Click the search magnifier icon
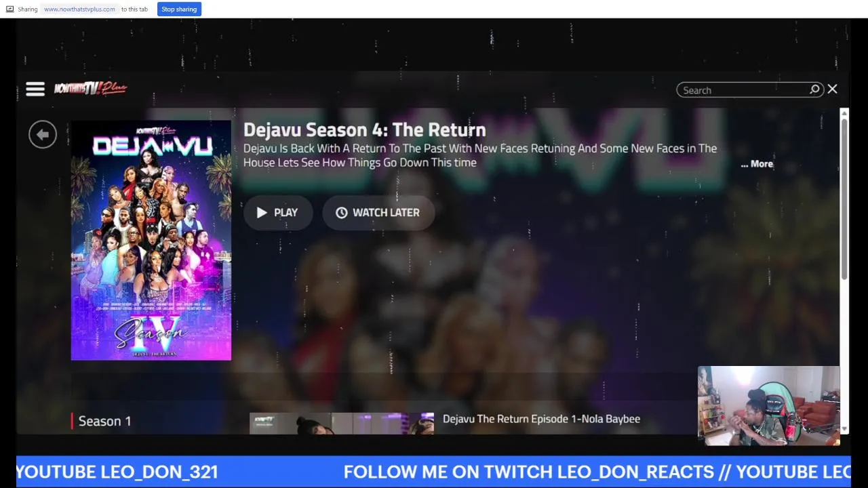This screenshot has height=488, width=868. [815, 89]
